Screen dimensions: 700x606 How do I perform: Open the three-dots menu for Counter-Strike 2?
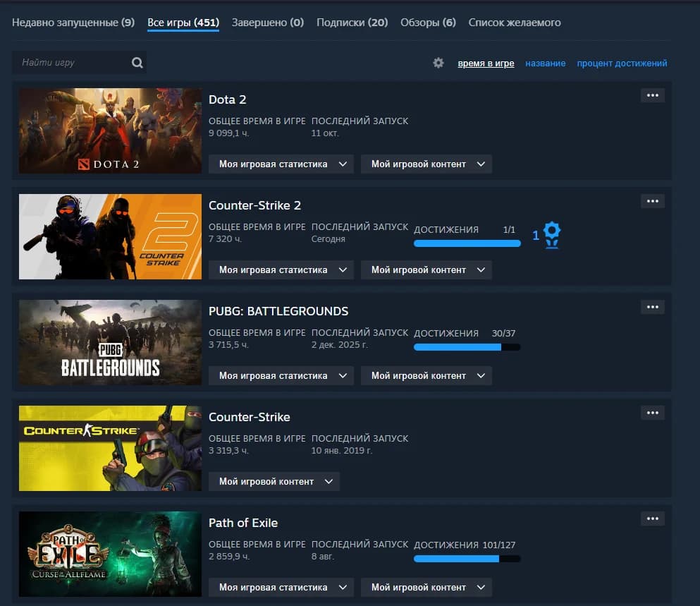point(653,201)
